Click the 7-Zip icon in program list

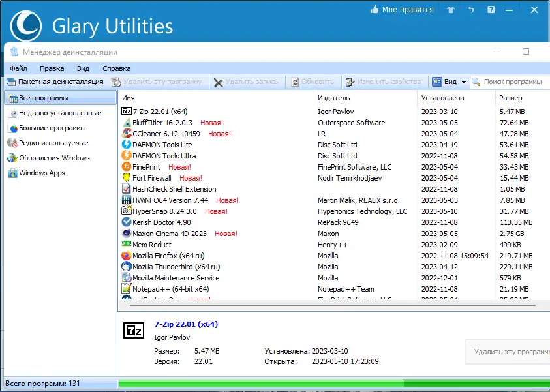127,111
